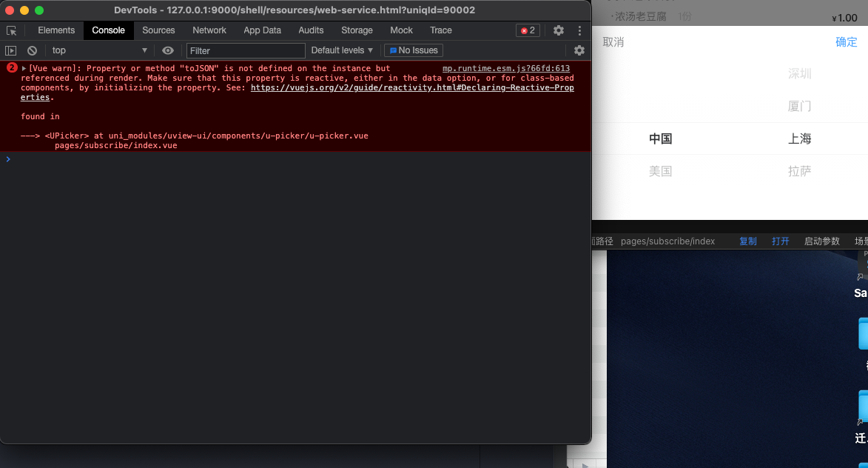This screenshot has height=468, width=868.
Task: Expand the Vue warn error message triangle
Action: [23, 68]
